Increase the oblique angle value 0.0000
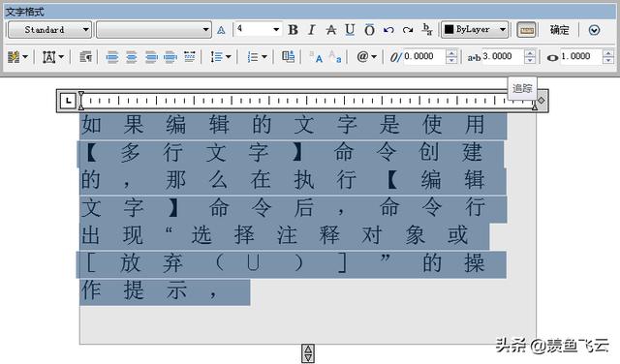Image resolution: width=620 pixels, height=364 pixels. tap(451, 52)
